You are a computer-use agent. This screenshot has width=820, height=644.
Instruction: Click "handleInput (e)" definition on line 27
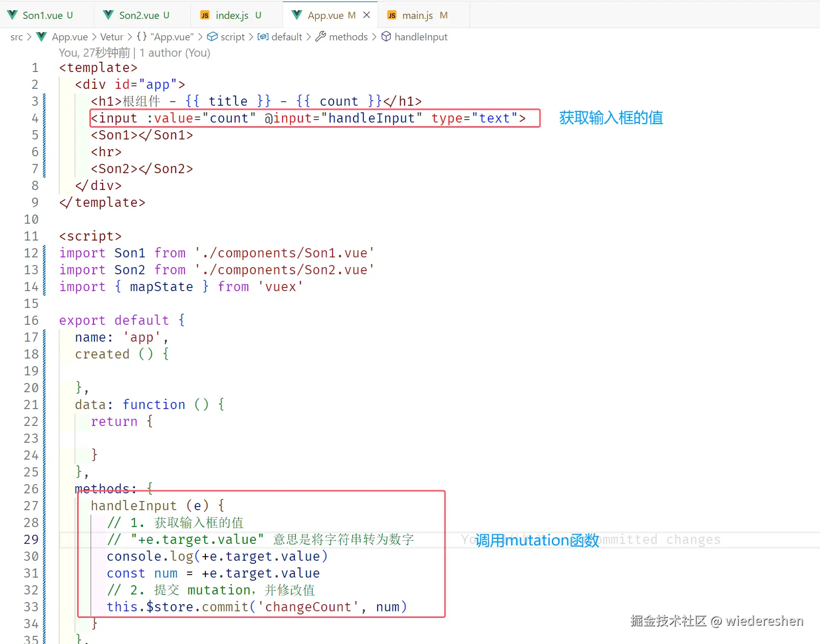150,506
